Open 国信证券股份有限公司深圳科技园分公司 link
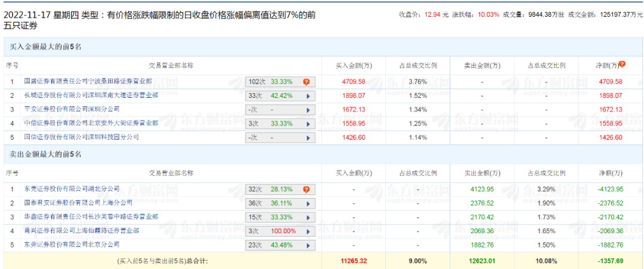Image resolution: width=644 pixels, height=269 pixels. [81, 137]
